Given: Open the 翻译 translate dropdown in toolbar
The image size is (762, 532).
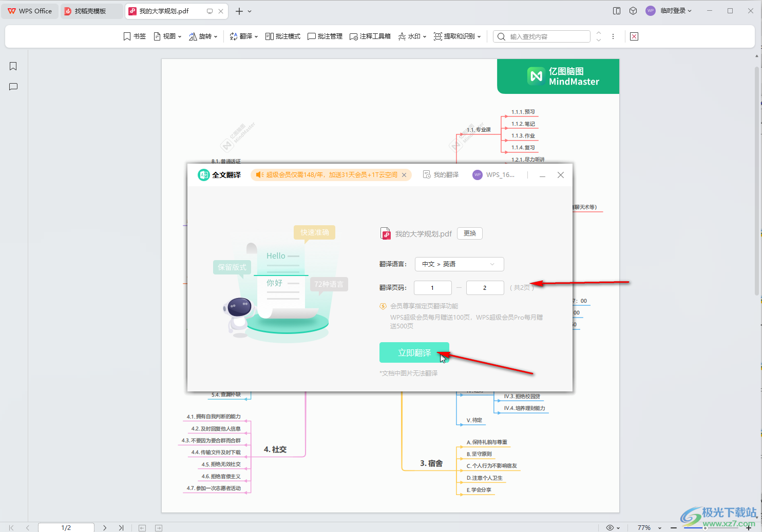Looking at the screenshot, I should pyautogui.click(x=244, y=36).
